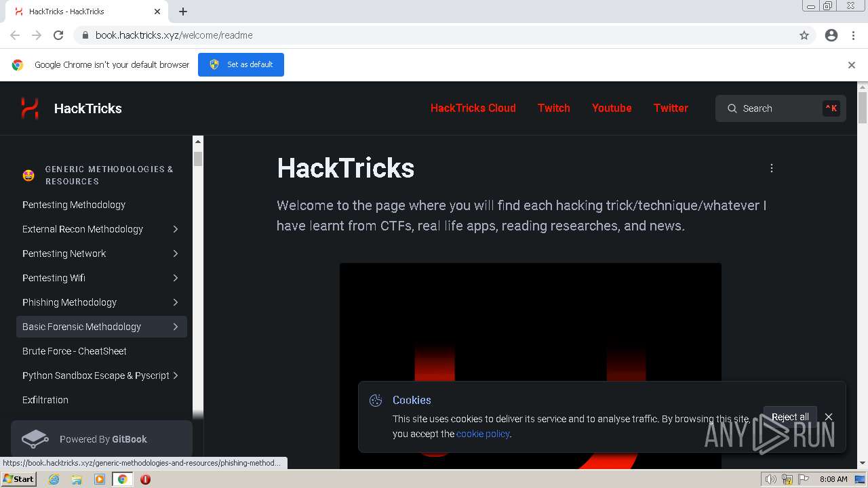Open Brute Force - CheatSheet page
This screenshot has height=488, width=868.
(75, 351)
